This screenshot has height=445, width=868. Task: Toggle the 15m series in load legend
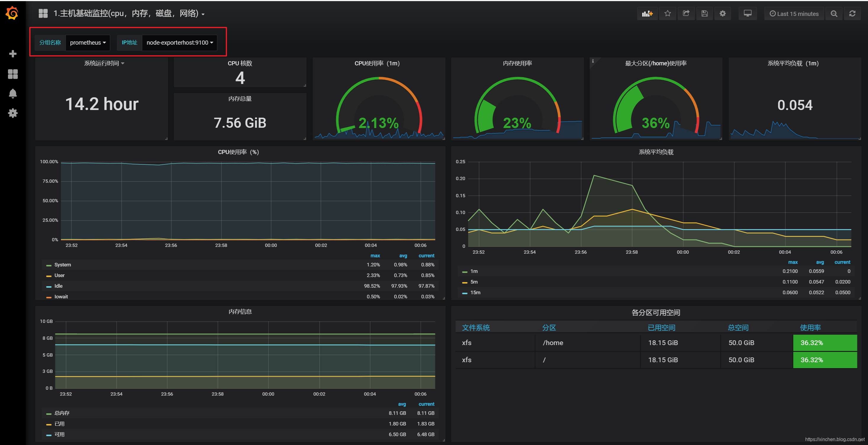(475, 292)
